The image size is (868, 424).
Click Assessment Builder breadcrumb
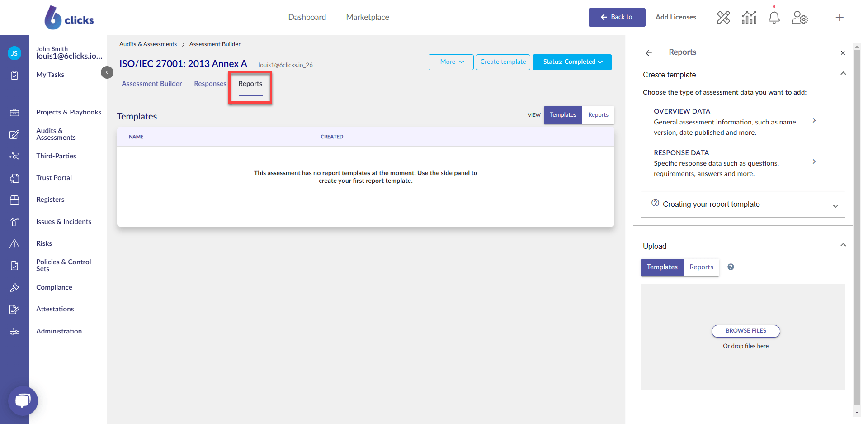click(x=215, y=44)
